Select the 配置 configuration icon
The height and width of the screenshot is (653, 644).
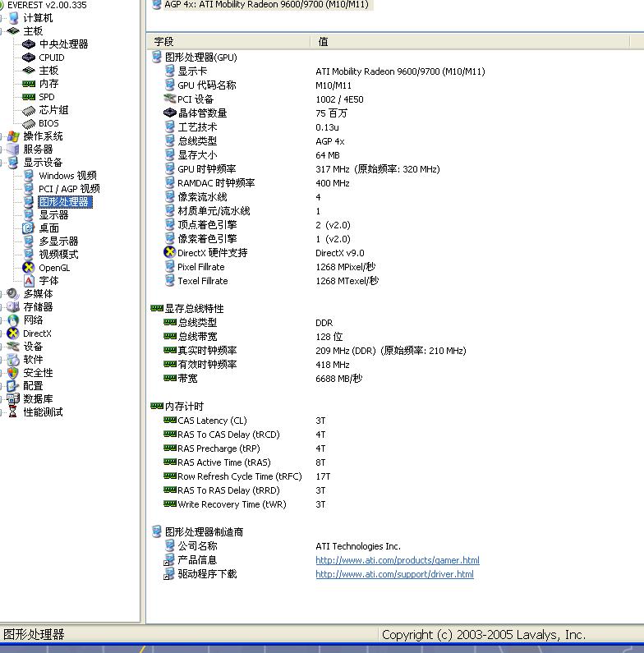(13, 385)
